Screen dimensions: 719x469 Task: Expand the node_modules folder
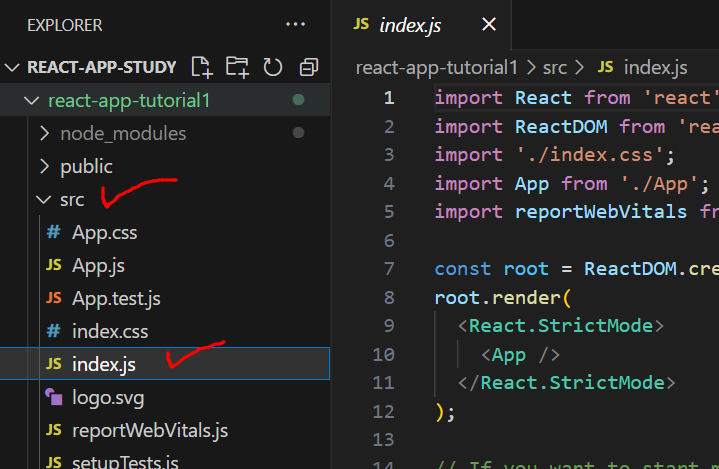(x=44, y=133)
